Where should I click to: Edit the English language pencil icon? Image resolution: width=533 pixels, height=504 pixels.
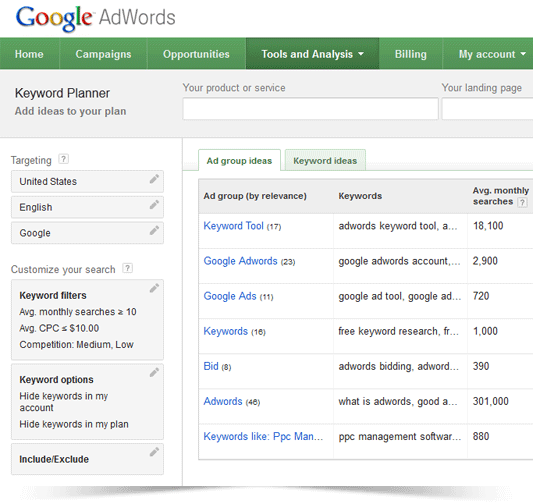click(x=154, y=205)
